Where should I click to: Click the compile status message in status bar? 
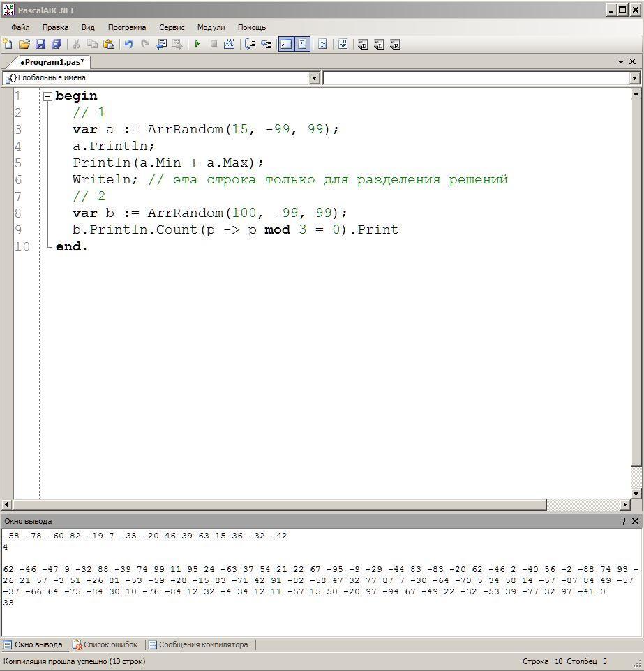click(75, 661)
